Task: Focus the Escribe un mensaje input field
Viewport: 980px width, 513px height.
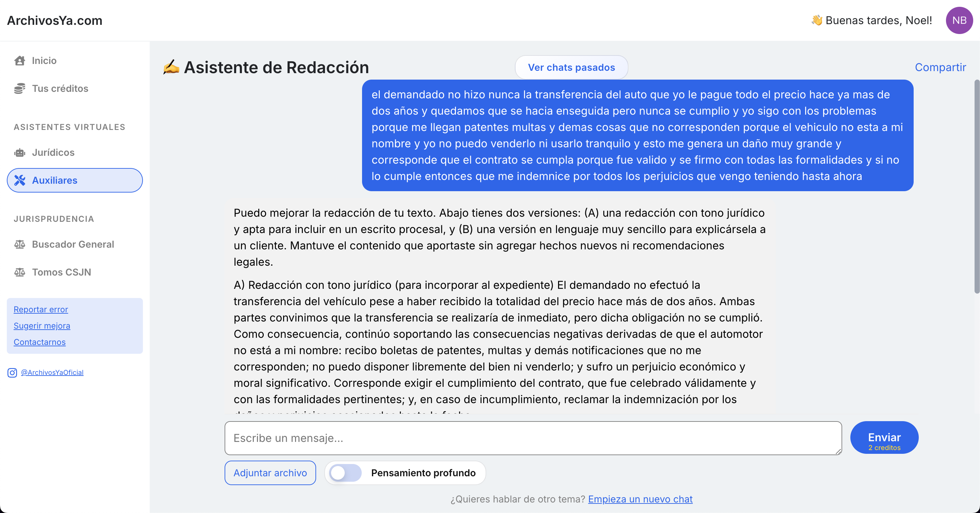Action: [533, 438]
